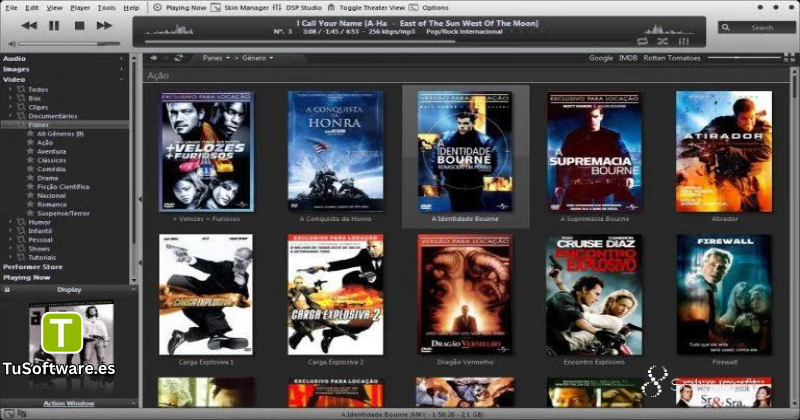Select the Aventura genre
This screenshot has width=800, height=420.
pos(51,152)
